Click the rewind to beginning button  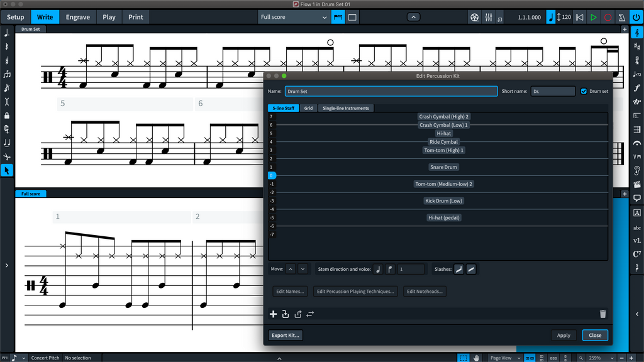pyautogui.click(x=579, y=17)
